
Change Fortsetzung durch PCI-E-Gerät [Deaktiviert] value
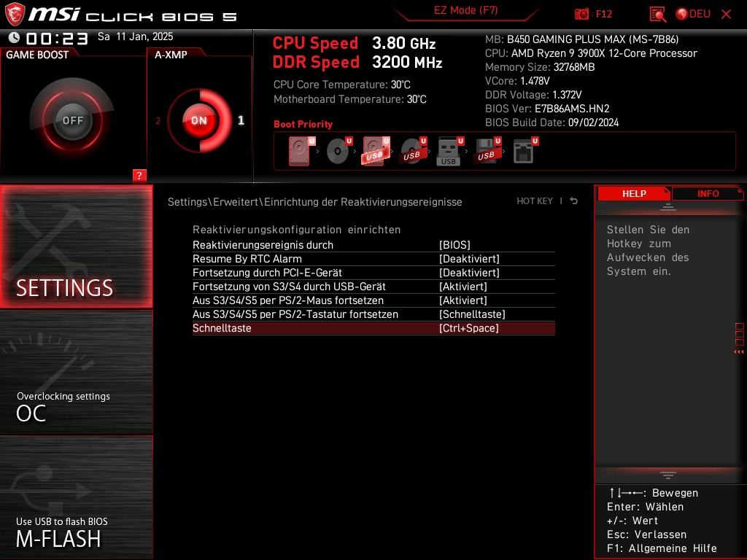[469, 273]
